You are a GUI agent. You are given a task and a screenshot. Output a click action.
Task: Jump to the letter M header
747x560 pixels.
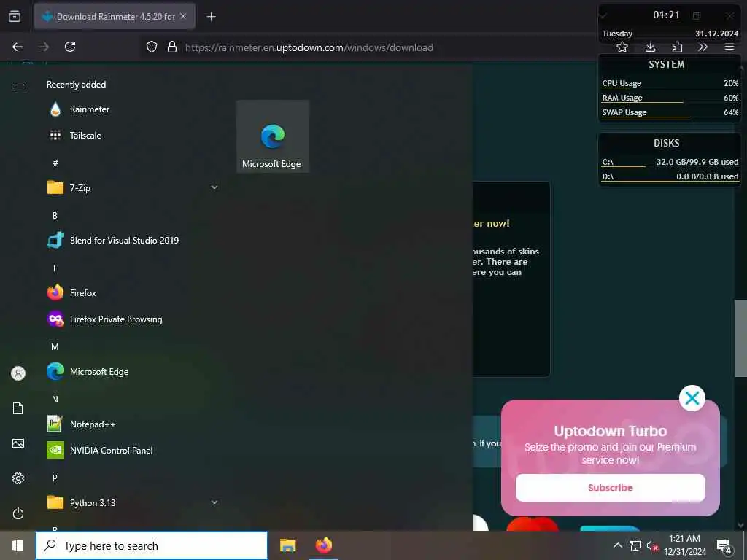(x=55, y=346)
